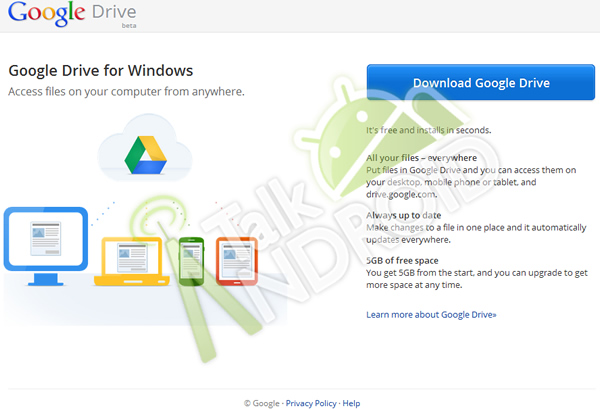Click the '© Google' footer text
This screenshot has width=600, height=409.
point(262,403)
